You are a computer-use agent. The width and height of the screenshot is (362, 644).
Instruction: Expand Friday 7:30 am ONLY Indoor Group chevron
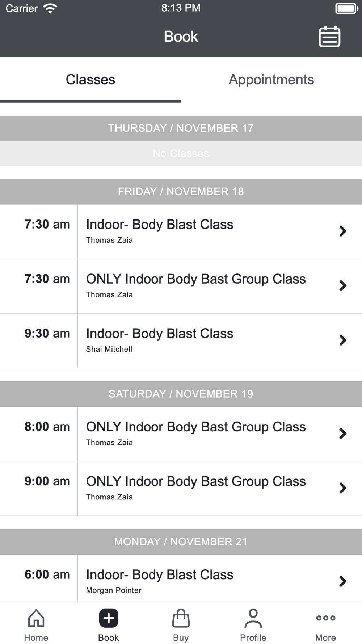[x=342, y=285]
